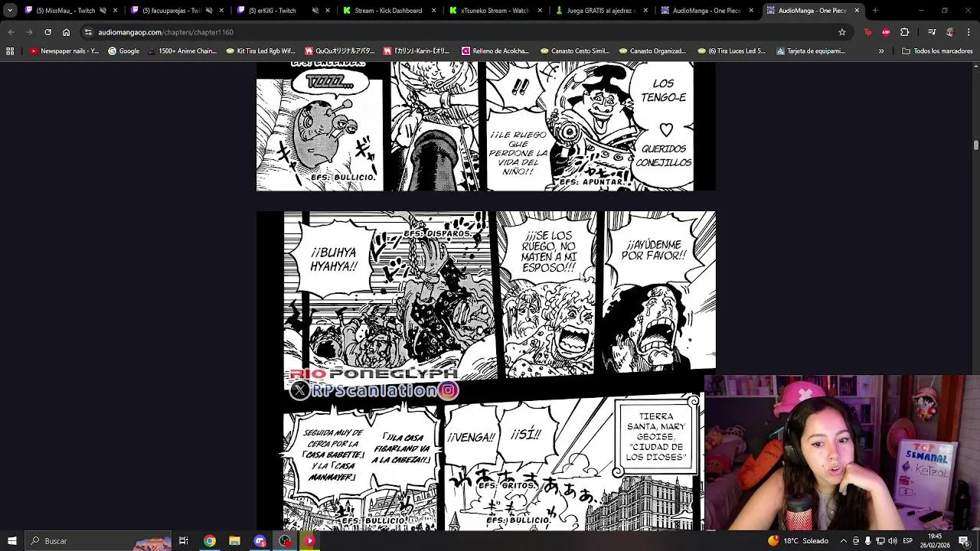Click the microphone tray icon
Viewport: 980px width, 551px height.
pyautogui.click(x=867, y=541)
